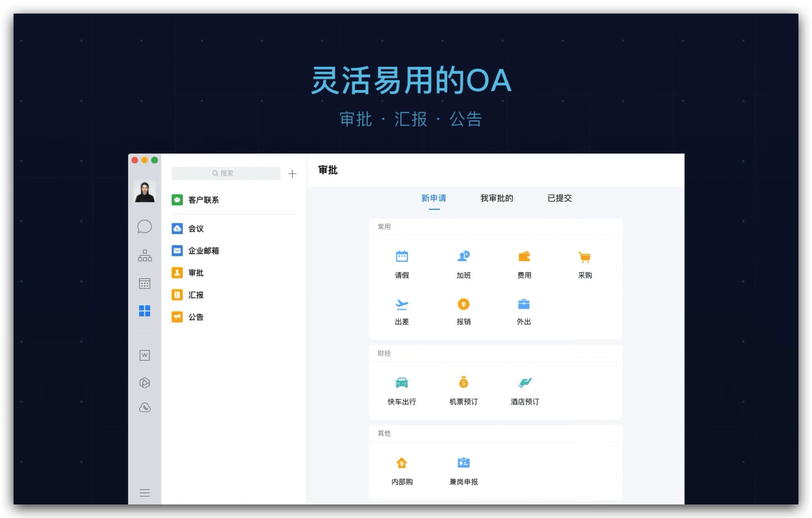Switch to the 新申请 tab
This screenshot has width=812, height=518.
pyautogui.click(x=434, y=198)
